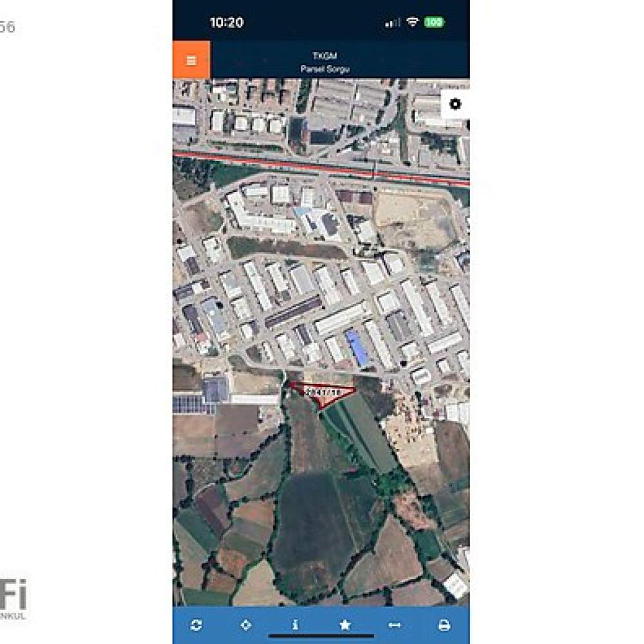Tap the Parsel Sorgu subtitle text
Viewport: 644px width, 644px height.
pyautogui.click(x=325, y=69)
